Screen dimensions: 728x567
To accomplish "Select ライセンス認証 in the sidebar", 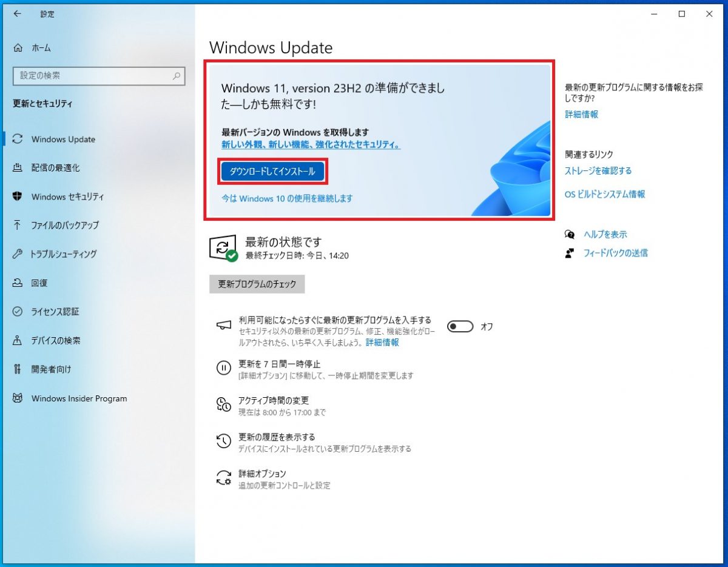I will (55, 312).
